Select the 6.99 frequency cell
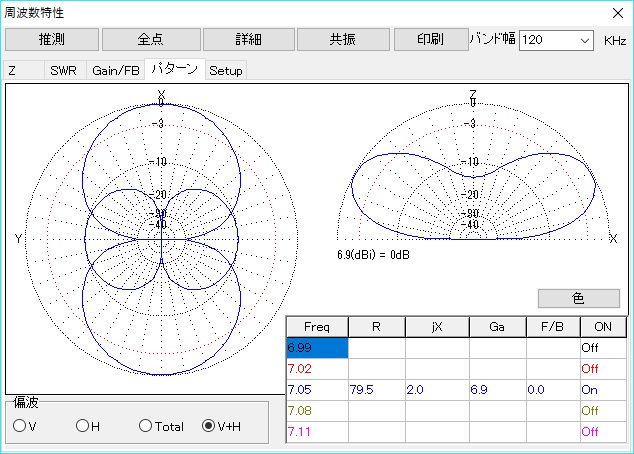 tap(317, 348)
